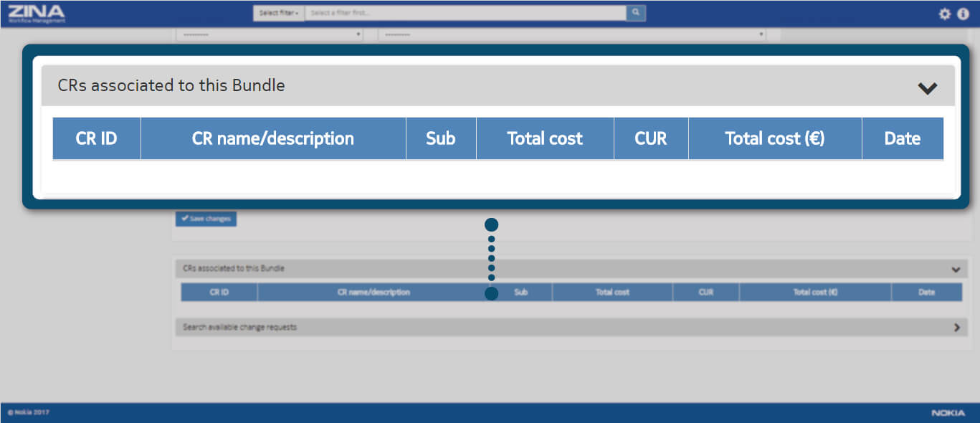Collapse the enlarged CRs associated to this Bundle chevron
This screenshot has height=423, width=980.
pos(927,88)
